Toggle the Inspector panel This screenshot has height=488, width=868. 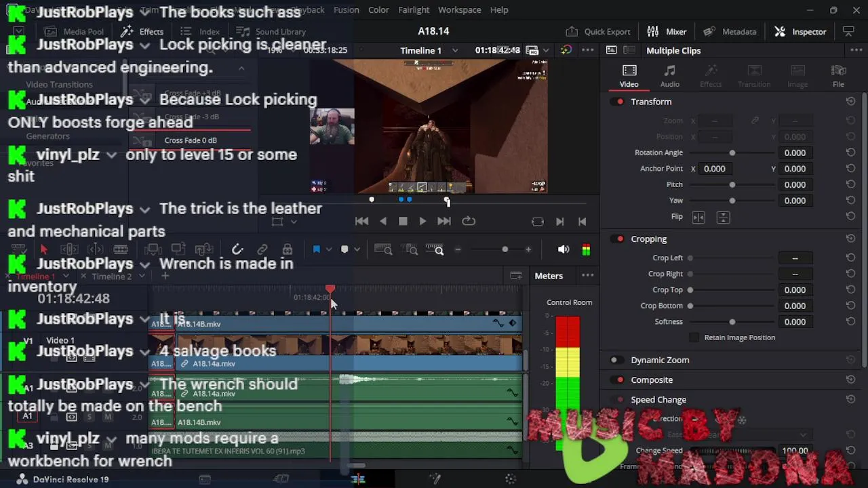800,32
